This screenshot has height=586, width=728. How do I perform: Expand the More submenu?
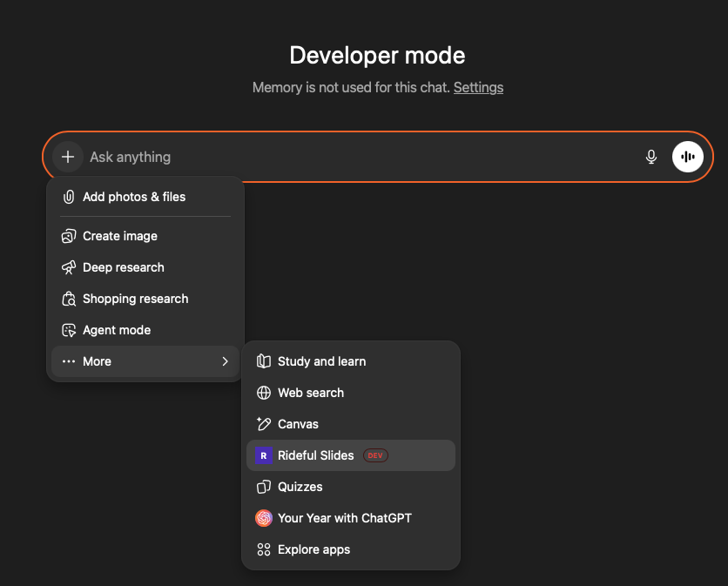coord(97,361)
